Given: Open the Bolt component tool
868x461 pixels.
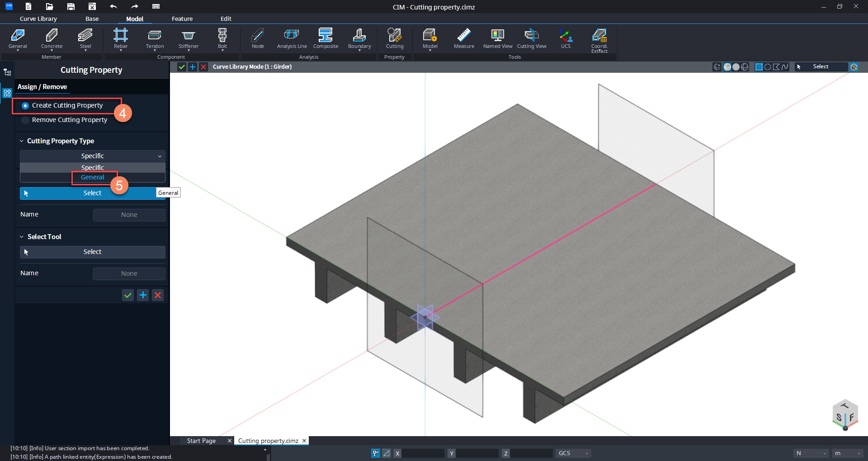Looking at the screenshot, I should click(222, 39).
